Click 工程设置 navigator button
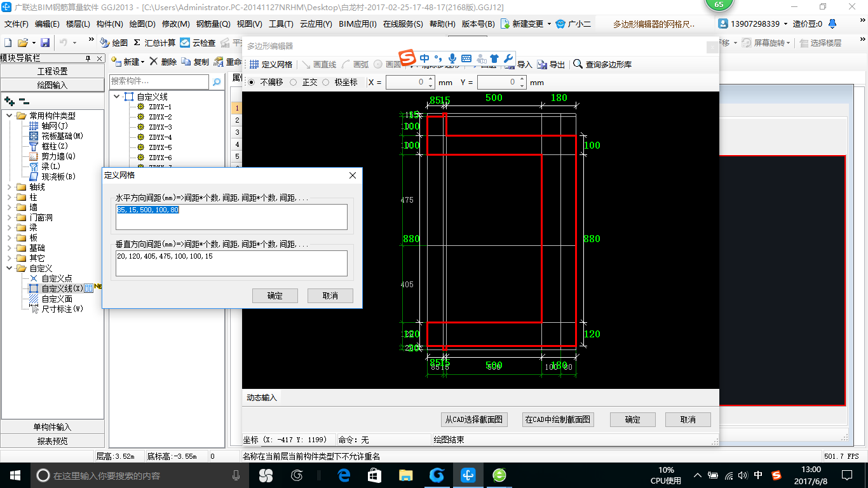Screen dimensions: 868x488 pyautogui.click(x=53, y=71)
